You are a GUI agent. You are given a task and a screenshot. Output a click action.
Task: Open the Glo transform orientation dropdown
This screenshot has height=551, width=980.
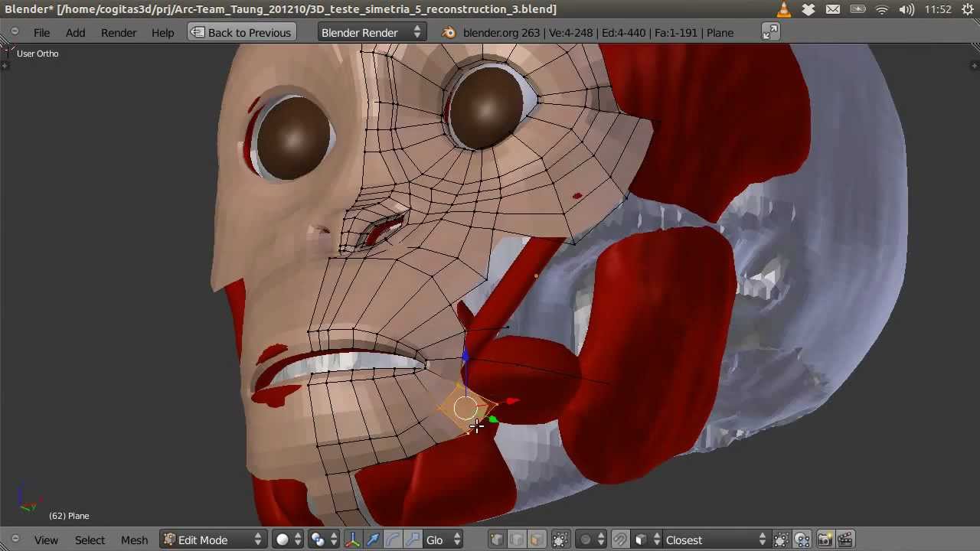coord(443,540)
